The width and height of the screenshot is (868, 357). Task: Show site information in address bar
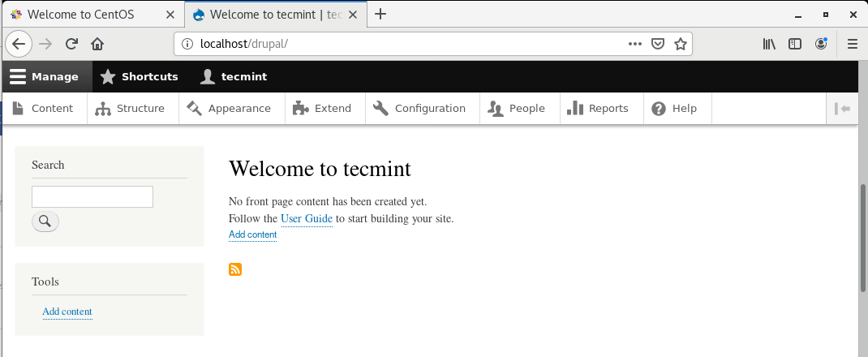coord(187,44)
